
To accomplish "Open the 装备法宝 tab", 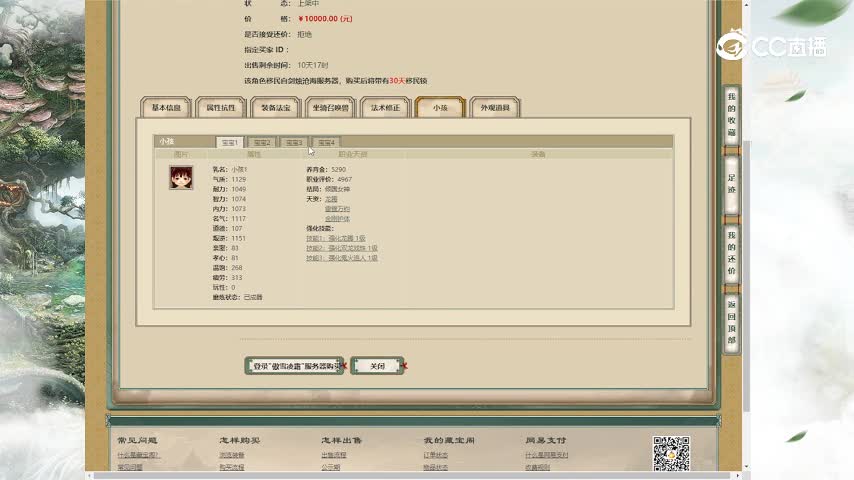I will 276,107.
